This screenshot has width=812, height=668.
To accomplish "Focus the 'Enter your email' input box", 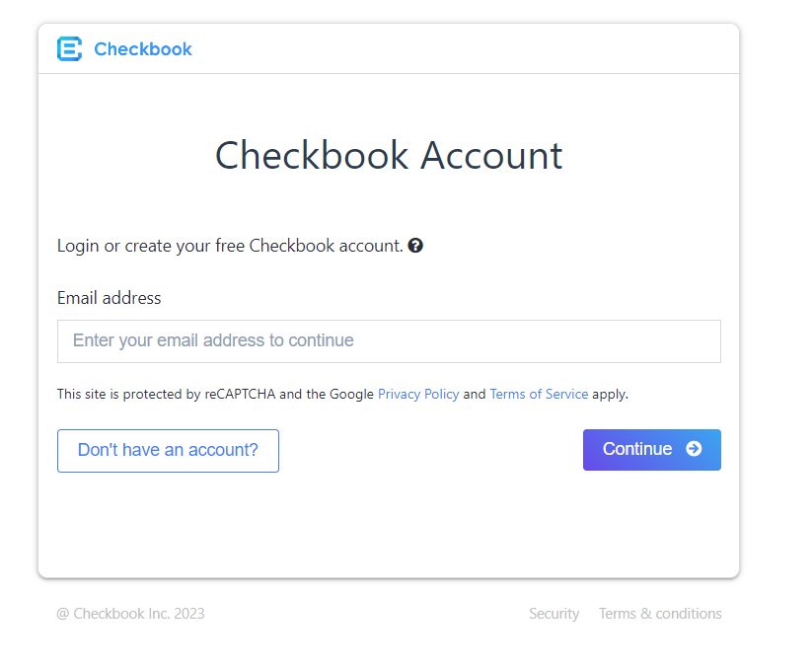I will tap(389, 340).
